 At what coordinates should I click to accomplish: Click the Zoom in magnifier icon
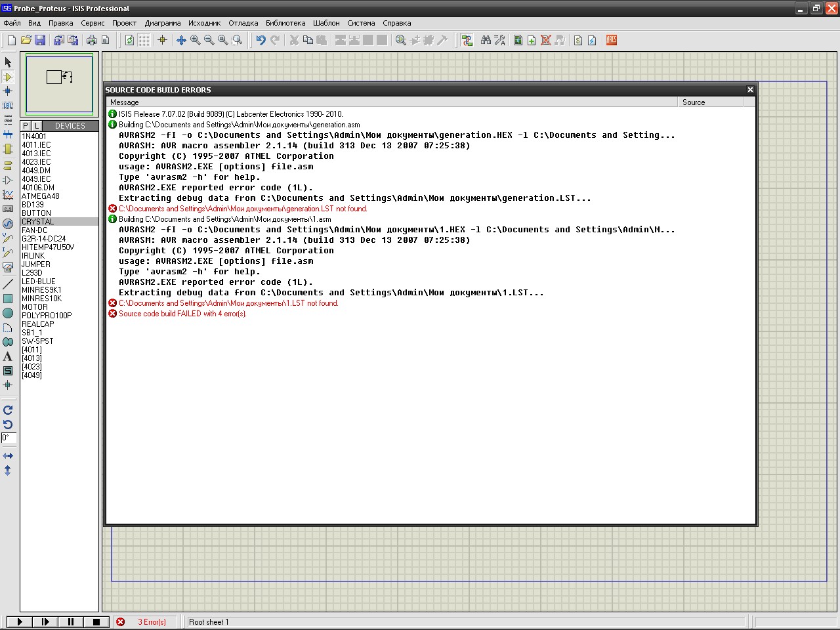(x=195, y=41)
